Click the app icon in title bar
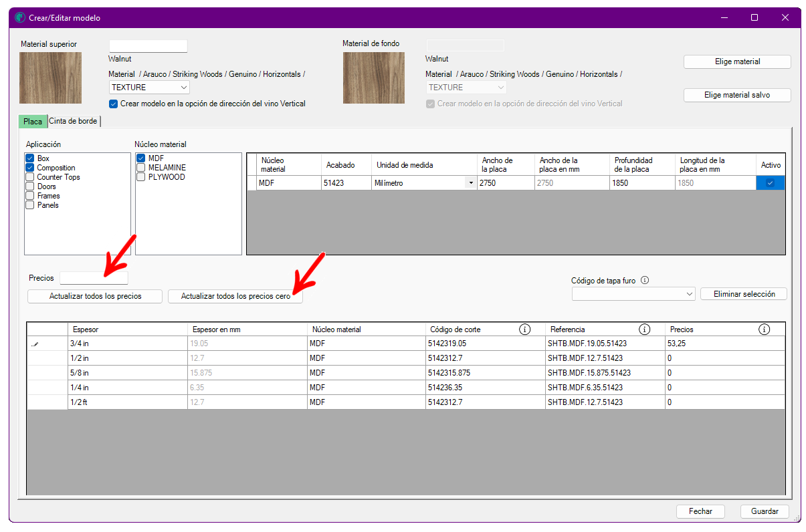 click(x=19, y=18)
